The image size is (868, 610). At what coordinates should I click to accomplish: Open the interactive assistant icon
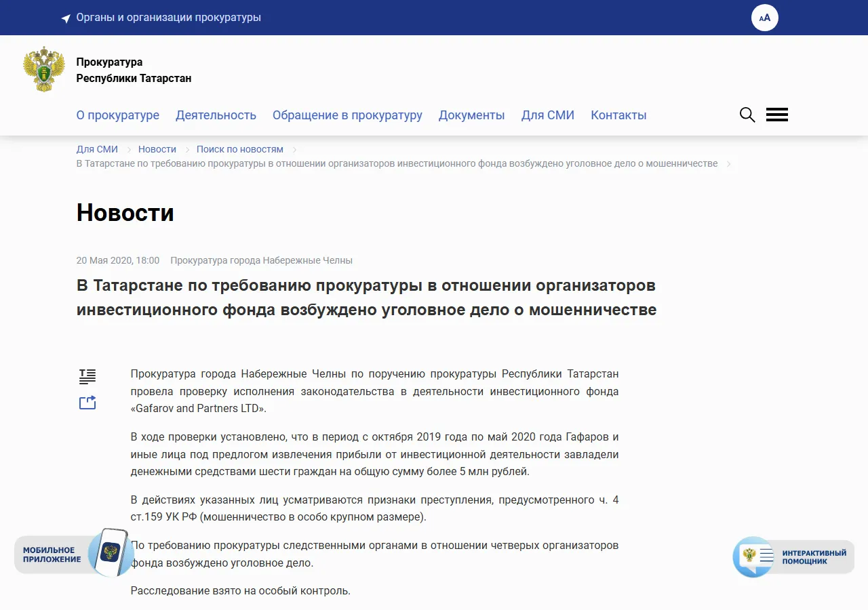(x=753, y=556)
